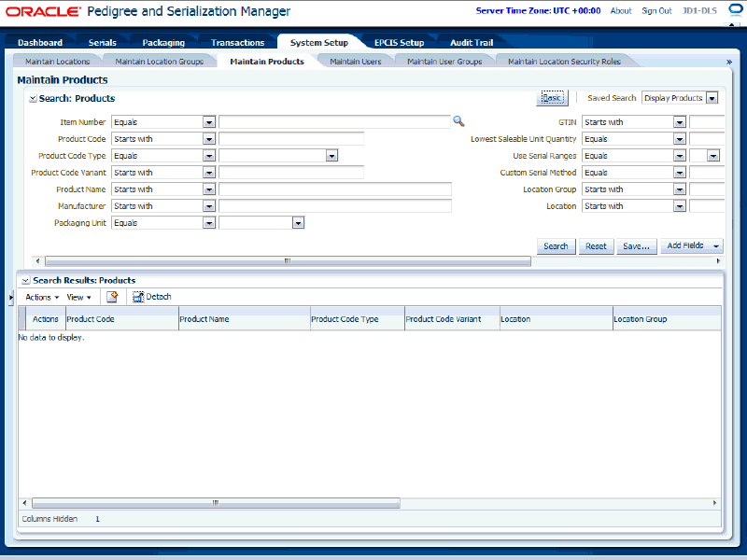The image size is (747, 560).
Task: Click the About link
Action: (x=621, y=10)
